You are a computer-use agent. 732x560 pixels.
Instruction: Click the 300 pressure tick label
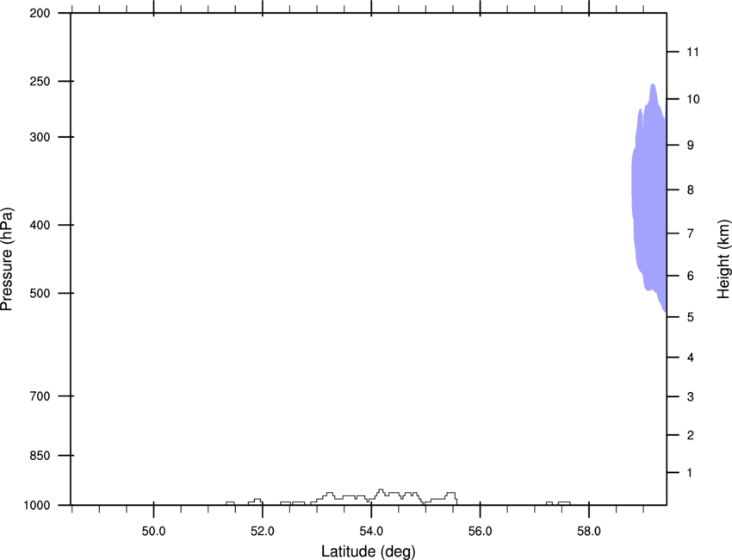tap(40, 137)
